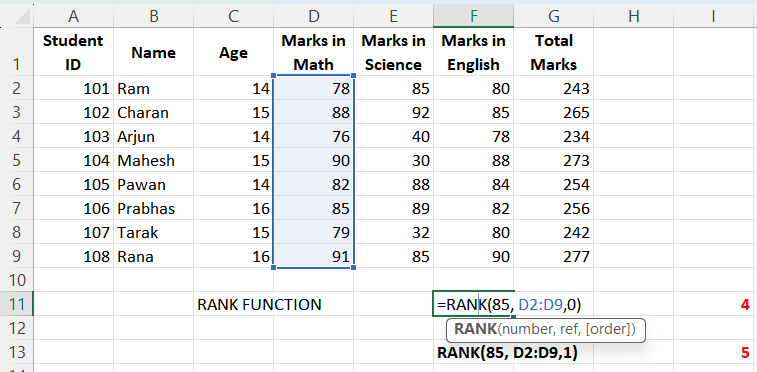
Task: Click Student ID cell 104
Action: pyautogui.click(x=73, y=160)
